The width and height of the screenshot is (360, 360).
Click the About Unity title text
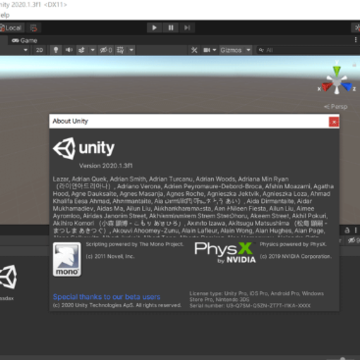coord(70,121)
